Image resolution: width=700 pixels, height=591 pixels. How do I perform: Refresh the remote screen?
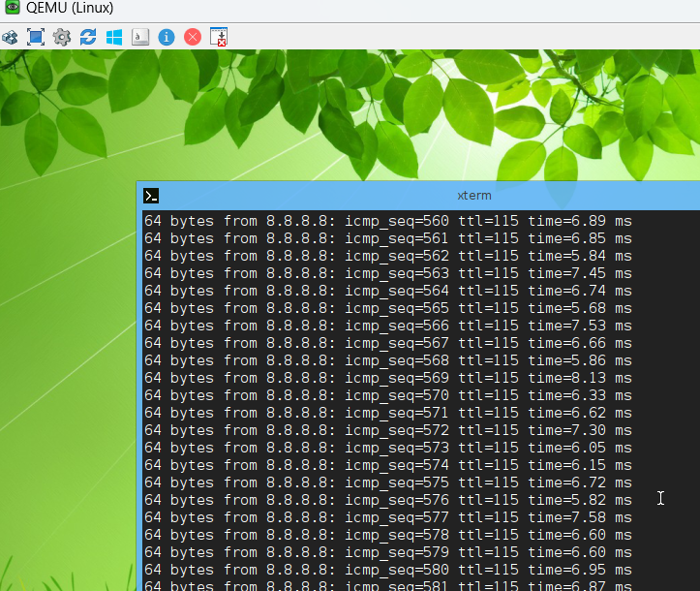pyautogui.click(x=88, y=37)
